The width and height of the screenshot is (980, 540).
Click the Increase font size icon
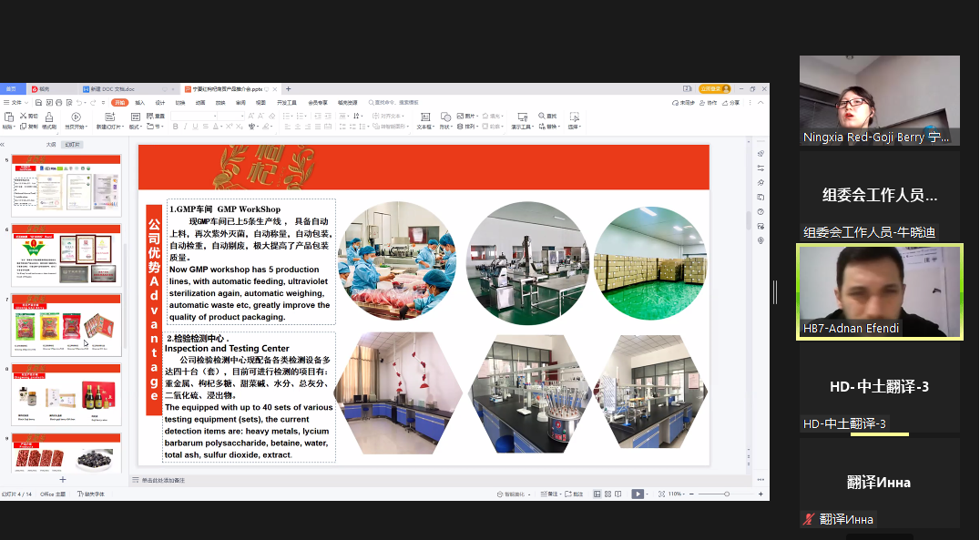[x=250, y=116]
